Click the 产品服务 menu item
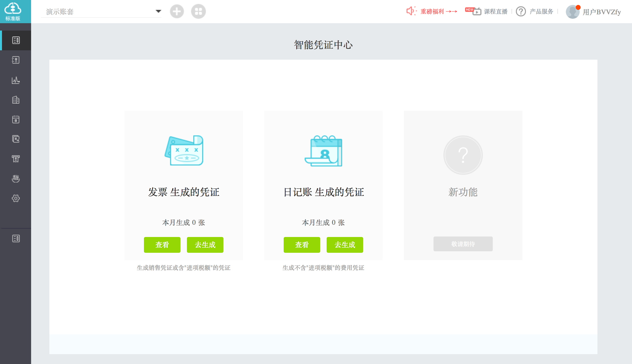Image resolution: width=632 pixels, height=364 pixels. pyautogui.click(x=541, y=11)
